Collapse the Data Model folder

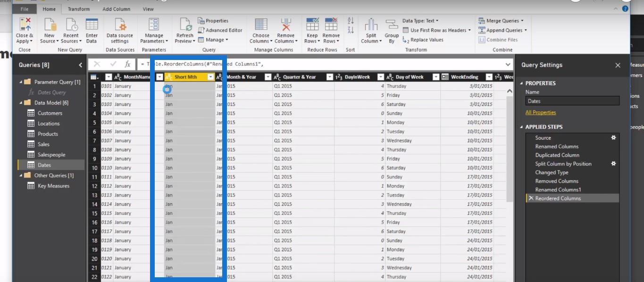pos(21,103)
